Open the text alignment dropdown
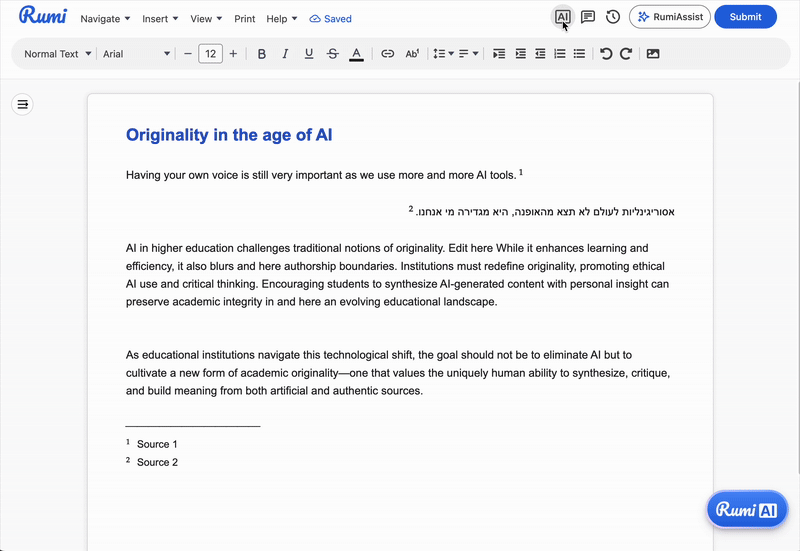The width and height of the screenshot is (800, 551). coord(468,54)
